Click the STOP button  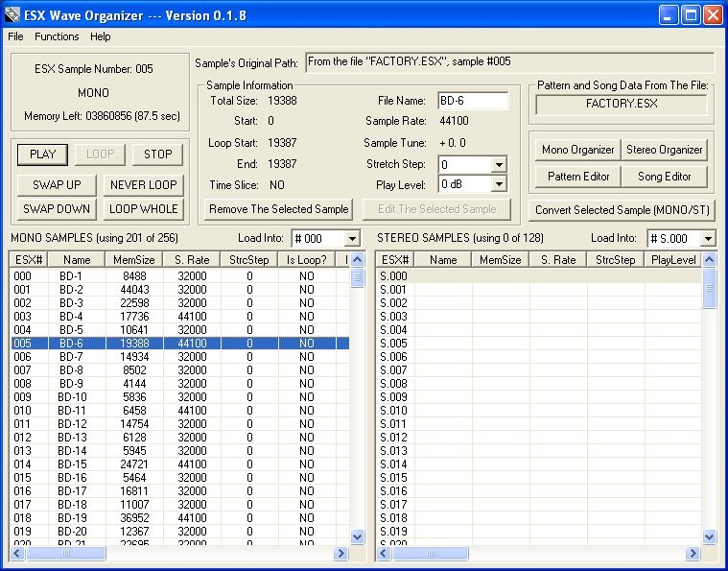pos(157,155)
